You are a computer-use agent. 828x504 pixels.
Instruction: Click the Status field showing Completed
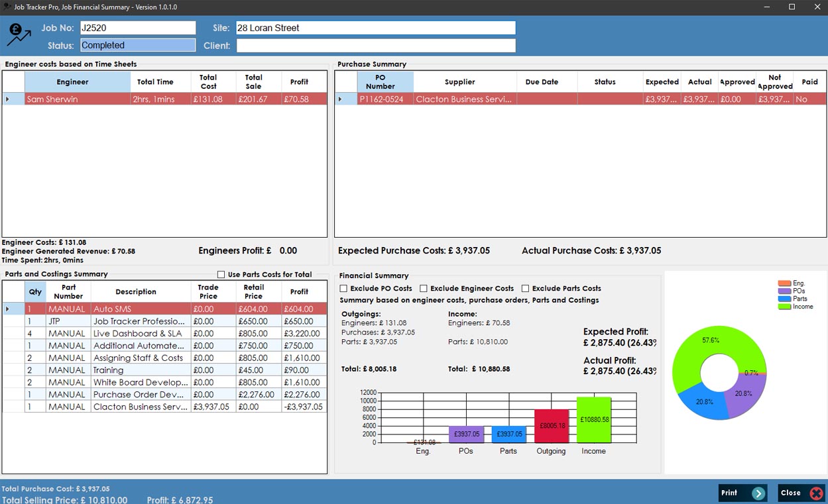138,45
